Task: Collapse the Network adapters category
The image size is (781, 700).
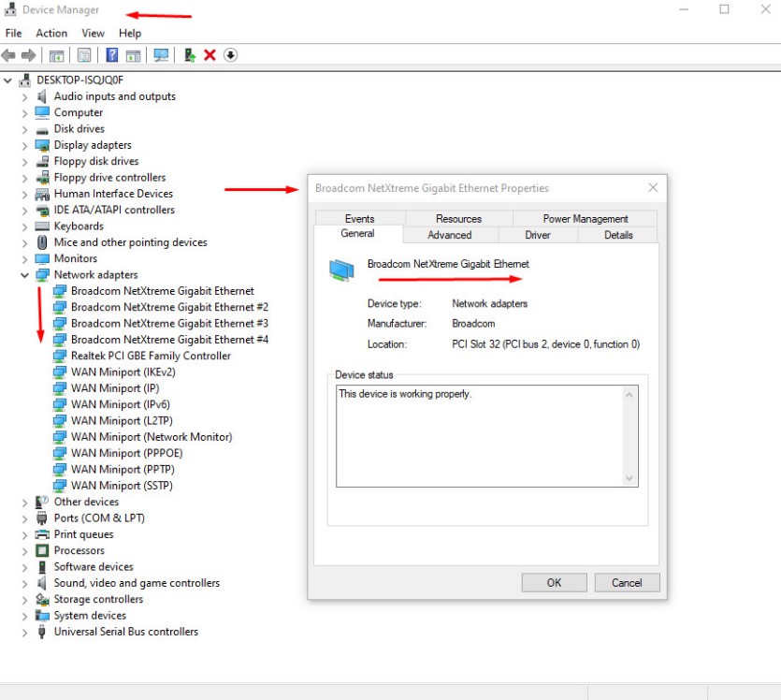Action: coord(24,275)
